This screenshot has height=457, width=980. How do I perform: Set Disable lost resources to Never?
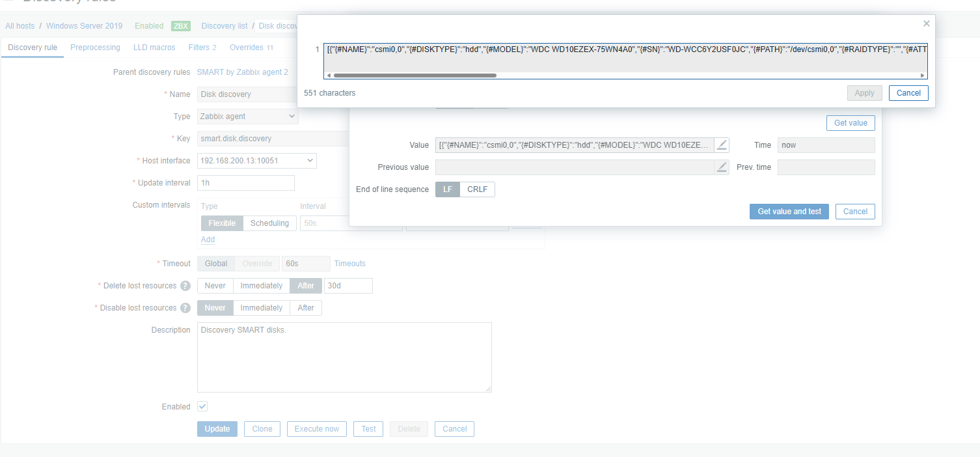pyautogui.click(x=215, y=308)
